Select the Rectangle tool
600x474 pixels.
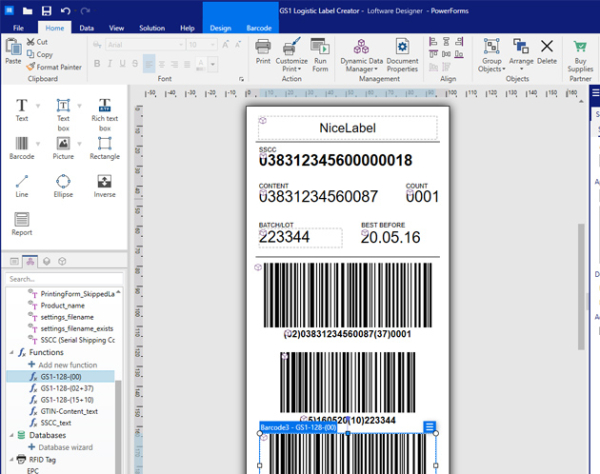click(104, 148)
